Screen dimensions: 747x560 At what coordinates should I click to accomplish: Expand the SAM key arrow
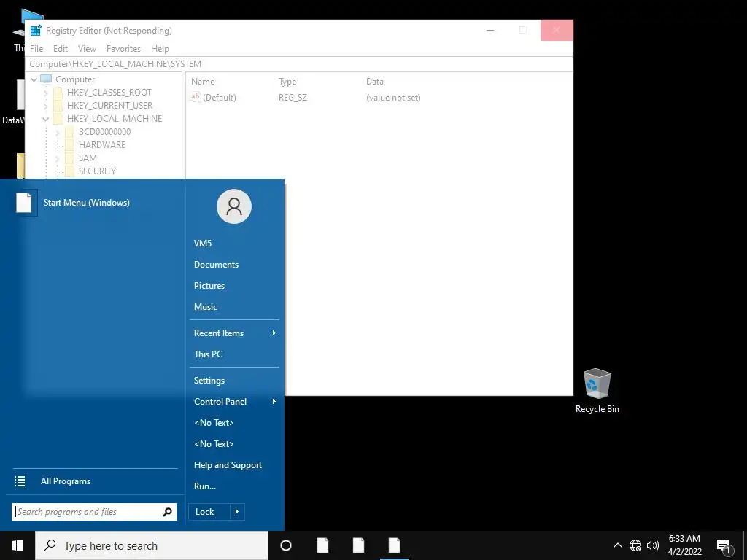click(x=58, y=158)
